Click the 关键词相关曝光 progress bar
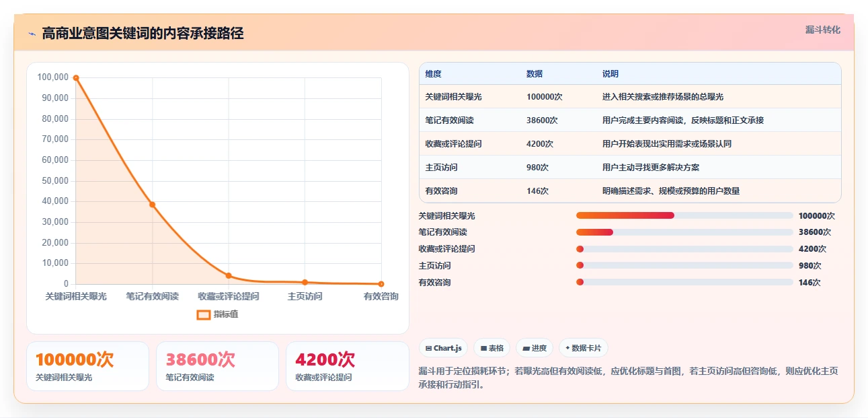This screenshot has width=868, height=418. point(684,215)
